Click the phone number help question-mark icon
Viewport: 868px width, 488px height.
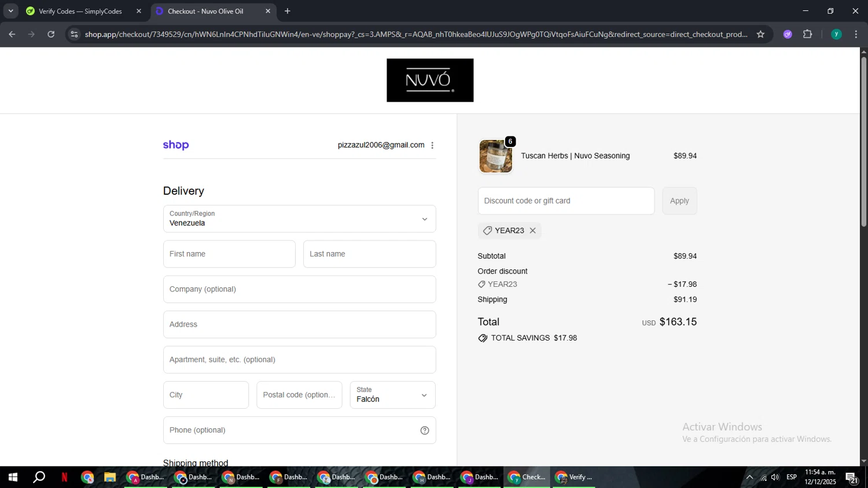425,430
